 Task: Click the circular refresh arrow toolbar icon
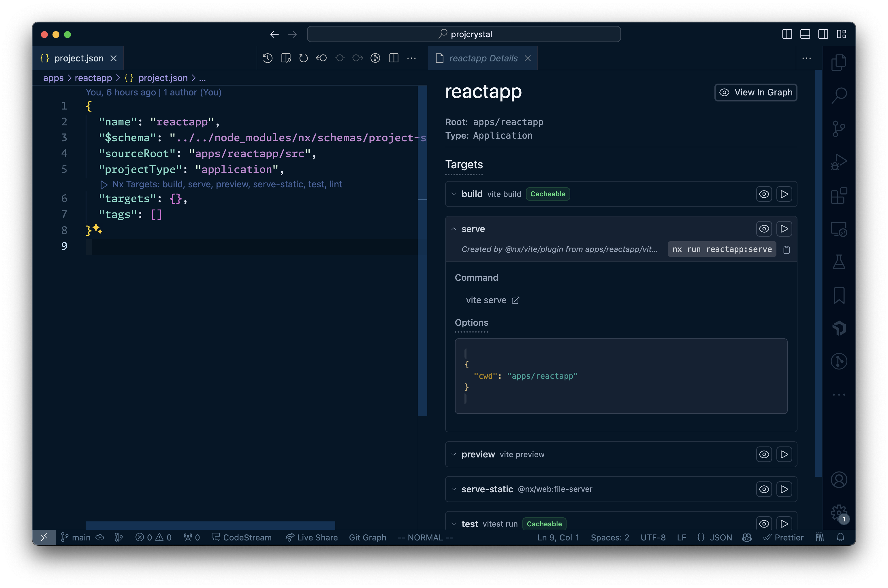click(303, 58)
